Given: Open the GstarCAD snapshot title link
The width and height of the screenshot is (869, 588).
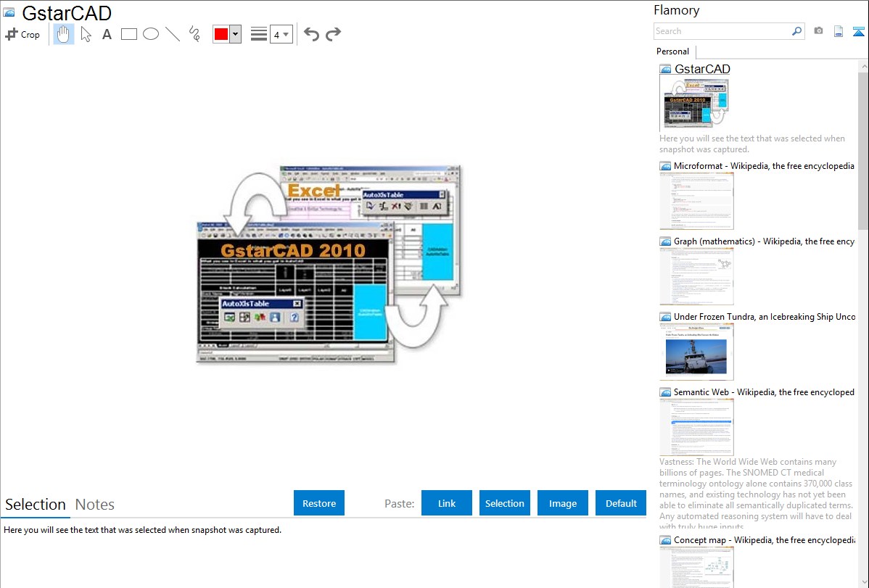Looking at the screenshot, I should click(x=702, y=69).
